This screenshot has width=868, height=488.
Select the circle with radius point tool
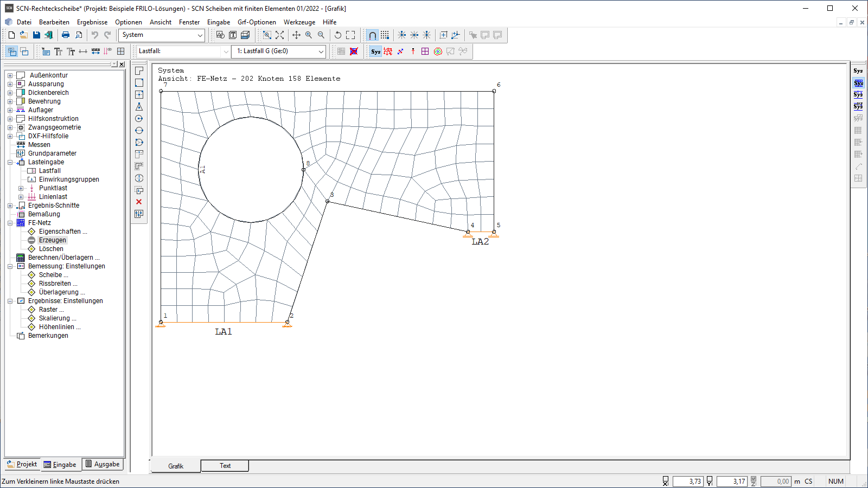click(x=139, y=119)
